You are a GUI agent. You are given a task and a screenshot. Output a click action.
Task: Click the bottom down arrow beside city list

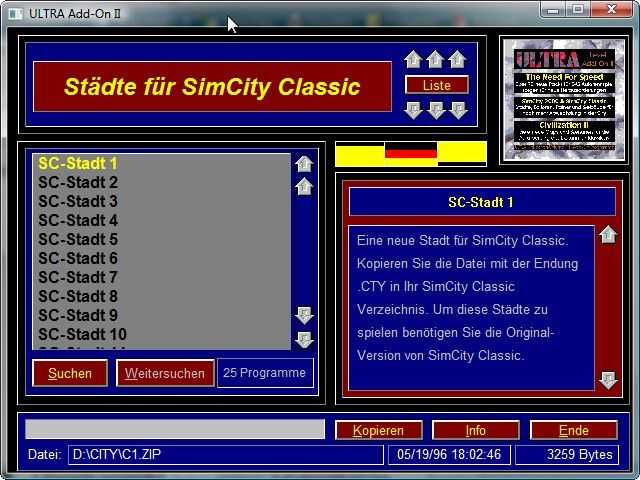click(x=304, y=340)
